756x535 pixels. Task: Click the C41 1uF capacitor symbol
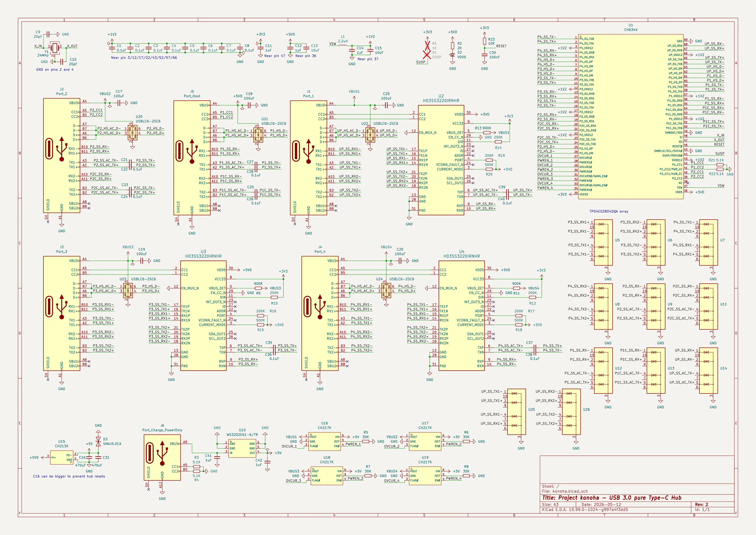click(217, 457)
